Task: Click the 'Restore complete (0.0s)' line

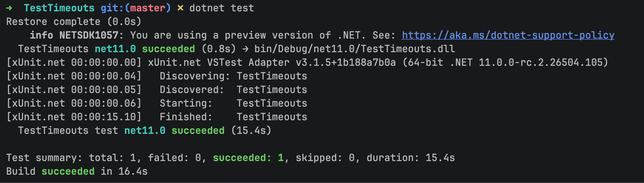Action: [74, 22]
